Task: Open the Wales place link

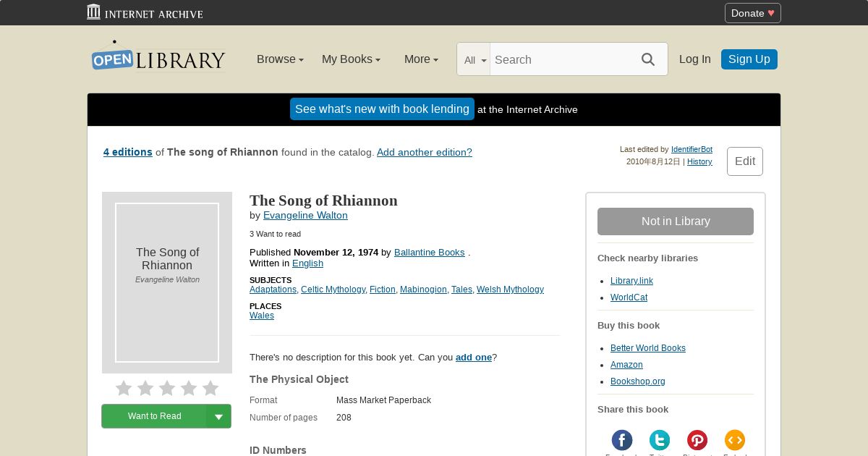Action: click(262, 316)
